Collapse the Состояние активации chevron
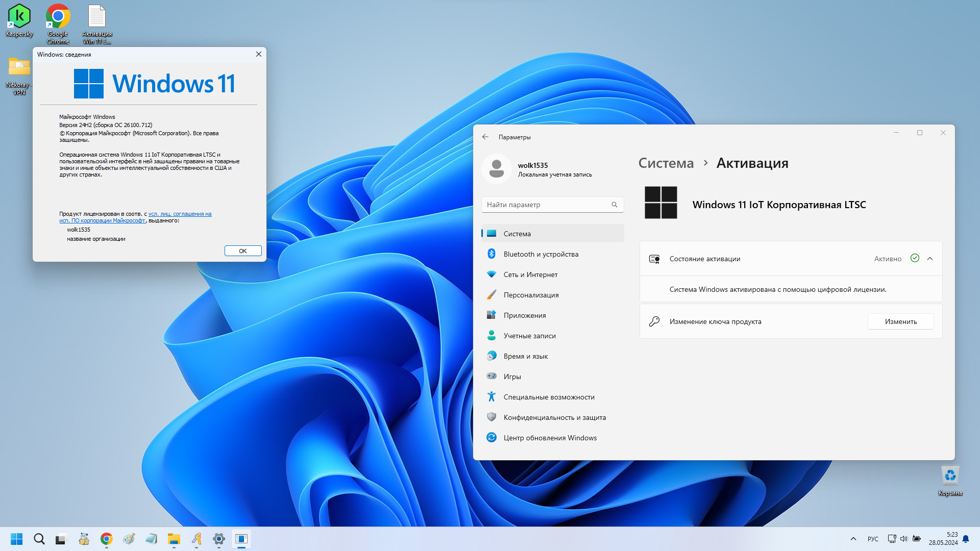980x551 pixels. pyautogui.click(x=930, y=259)
